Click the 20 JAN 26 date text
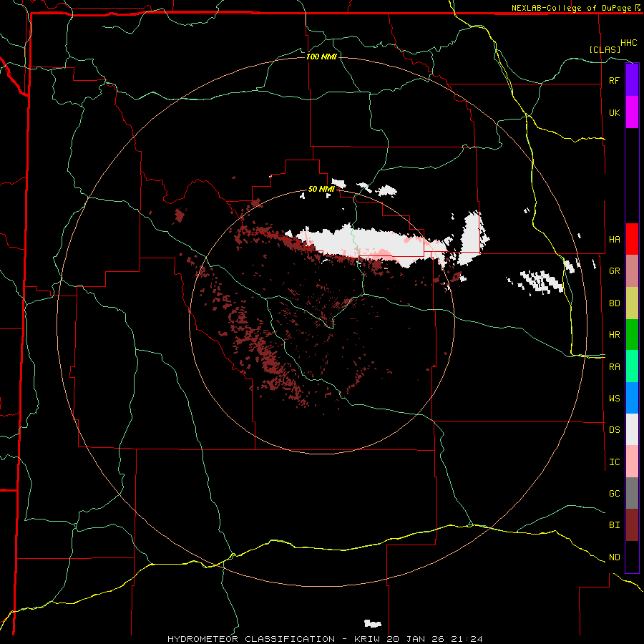Screen dimensions: 644x644 pos(416,639)
